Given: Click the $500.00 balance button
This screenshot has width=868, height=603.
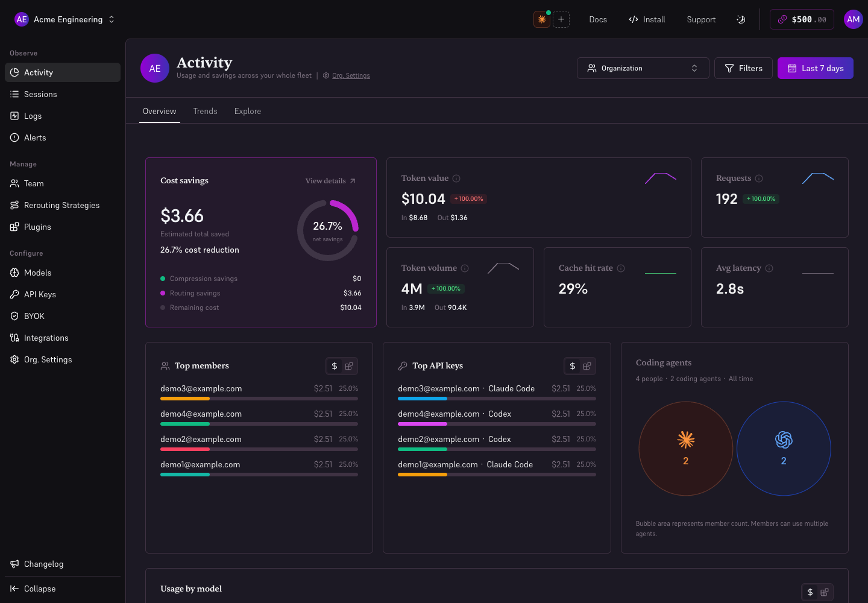Looking at the screenshot, I should pos(802,19).
